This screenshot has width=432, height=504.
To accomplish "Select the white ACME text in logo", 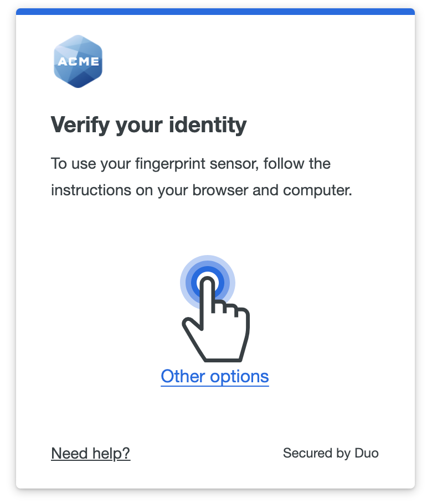I will [78, 61].
